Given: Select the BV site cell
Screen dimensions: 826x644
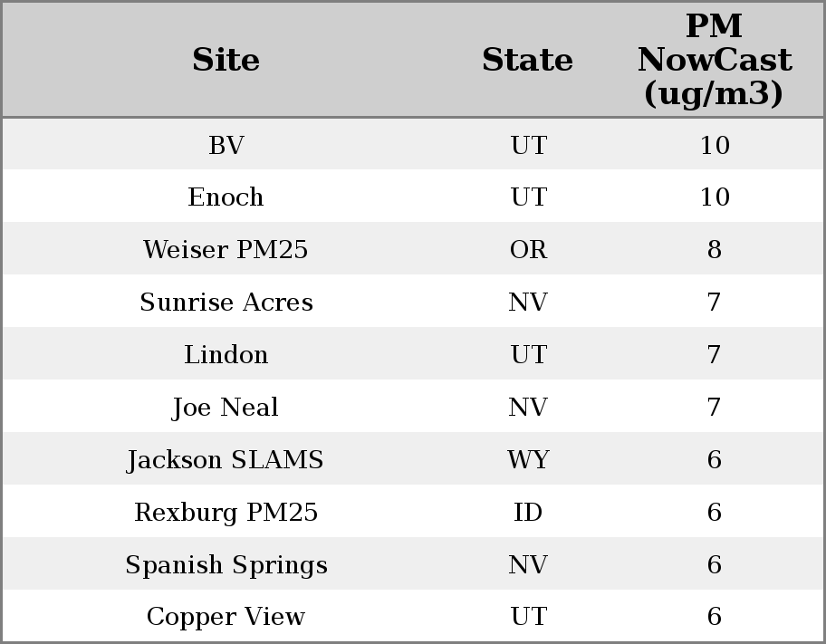Looking at the screenshot, I should coord(226,145).
